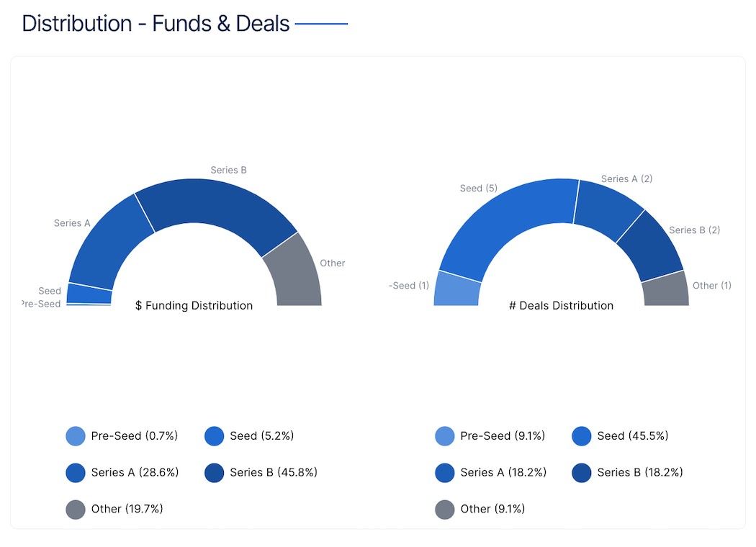Click Seed (5.2%) legend color dot
756x547 pixels.
(215, 436)
